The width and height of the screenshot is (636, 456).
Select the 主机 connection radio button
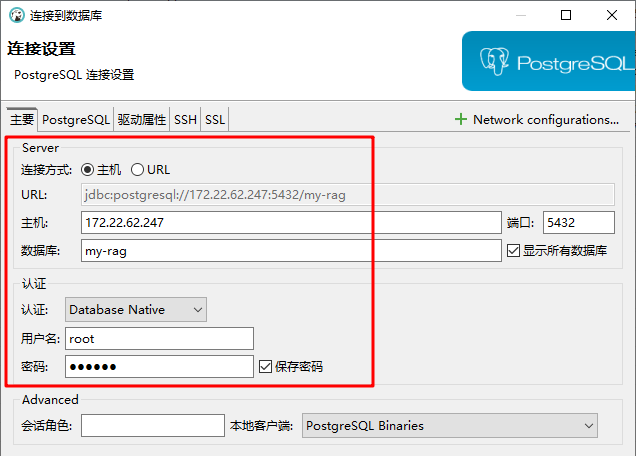87,170
